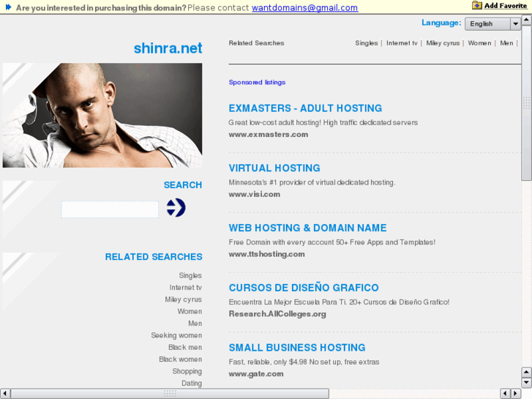
Task: Click the www.visi.com URL
Action: click(255, 194)
